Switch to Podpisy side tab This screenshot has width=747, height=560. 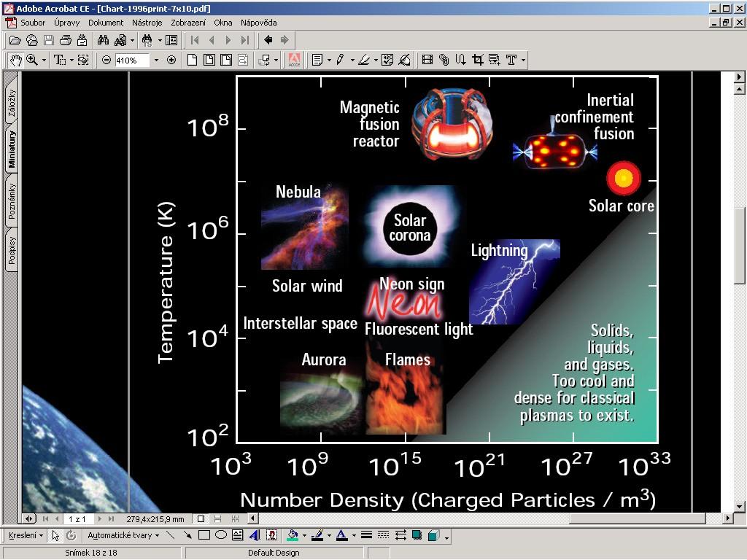(x=12, y=250)
